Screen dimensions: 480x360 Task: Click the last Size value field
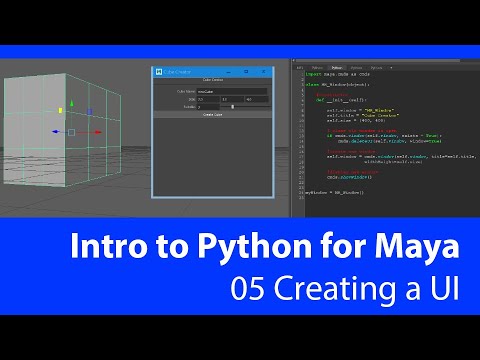[x=256, y=99]
